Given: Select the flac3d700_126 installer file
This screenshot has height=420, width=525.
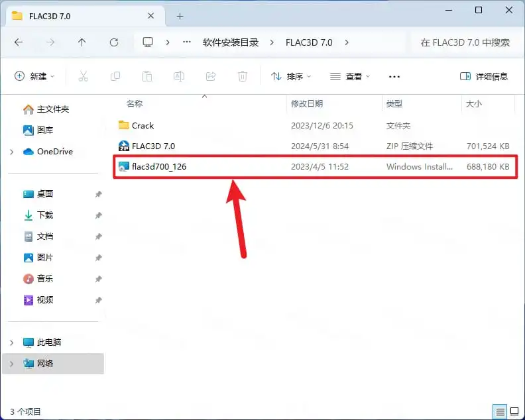Looking at the screenshot, I should click(315, 167).
